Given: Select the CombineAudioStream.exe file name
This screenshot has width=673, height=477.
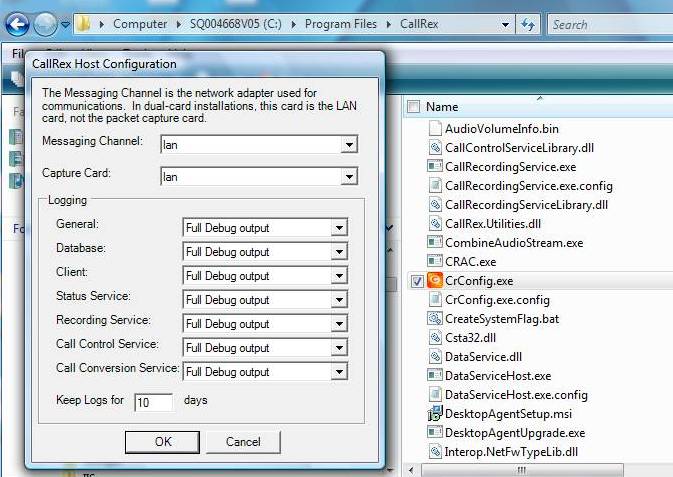Looking at the screenshot, I should coord(514,243).
